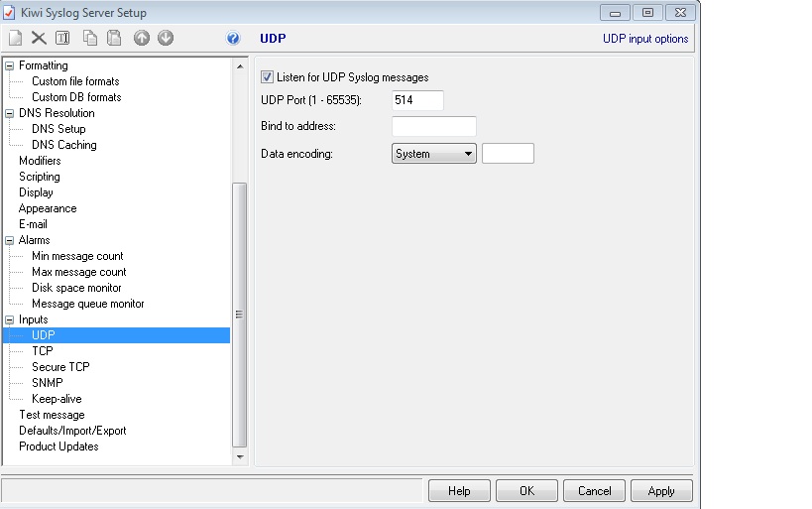
Task: Click the Paste toolbar icon
Action: click(x=114, y=38)
